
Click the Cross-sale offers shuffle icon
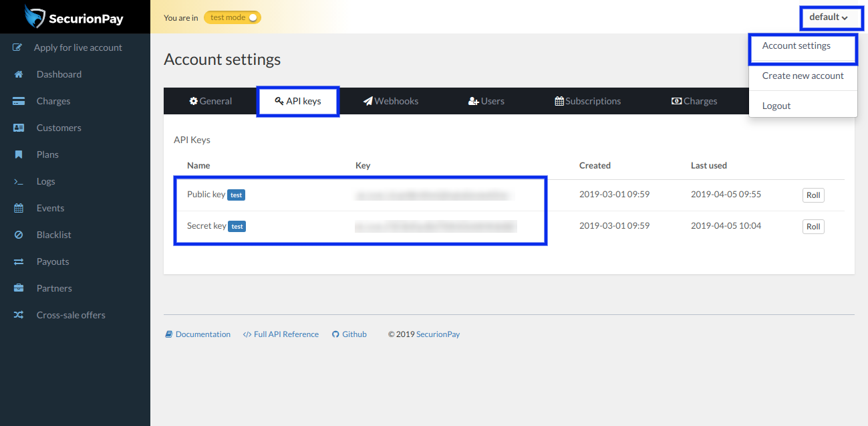point(19,315)
